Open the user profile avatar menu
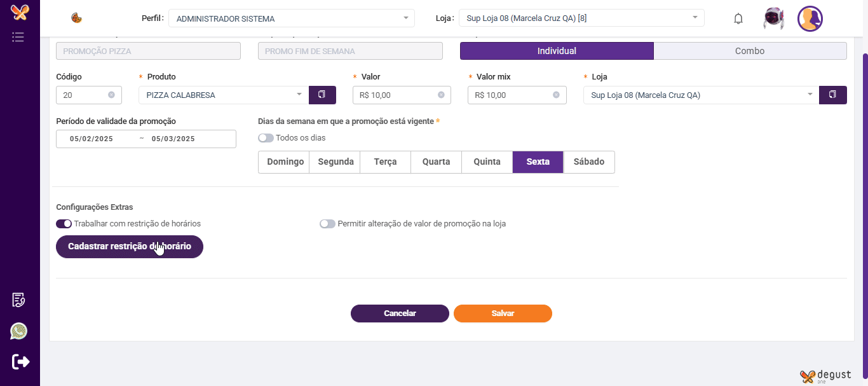The width and height of the screenshot is (868, 386). [x=810, y=18]
